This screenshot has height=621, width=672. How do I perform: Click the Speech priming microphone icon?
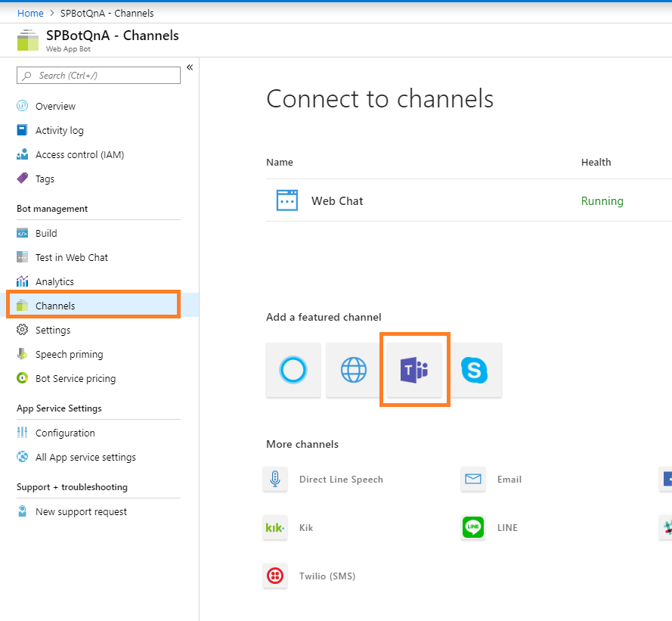click(x=22, y=354)
